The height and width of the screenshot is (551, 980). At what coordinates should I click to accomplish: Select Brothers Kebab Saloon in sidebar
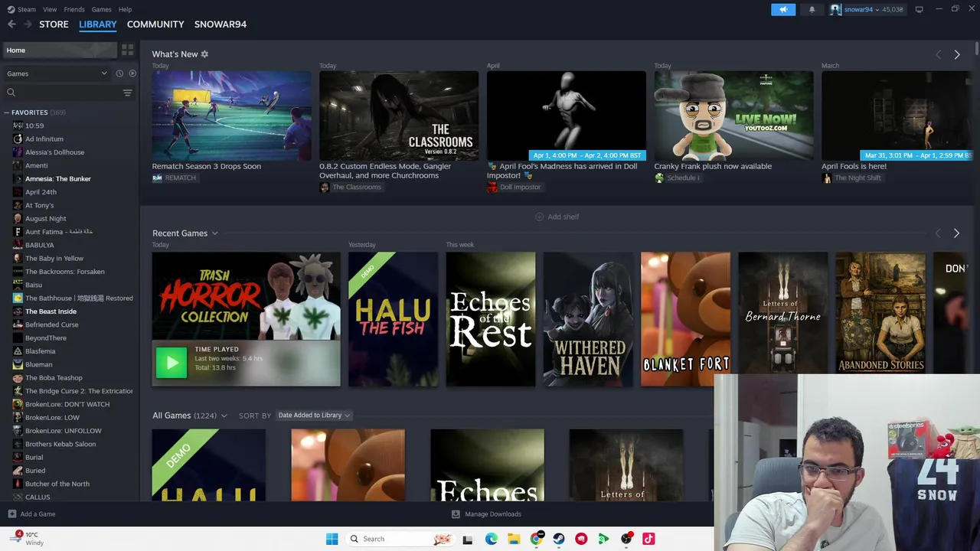click(60, 444)
